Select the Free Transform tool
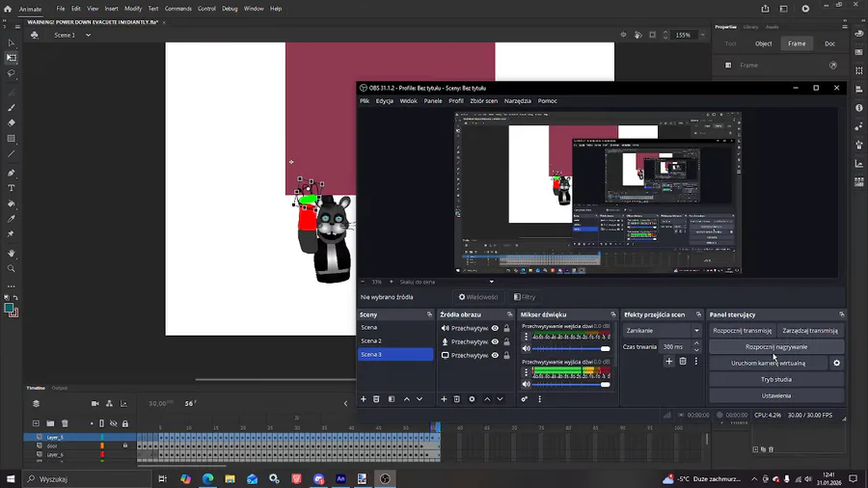The height and width of the screenshot is (488, 868). tap(11, 58)
